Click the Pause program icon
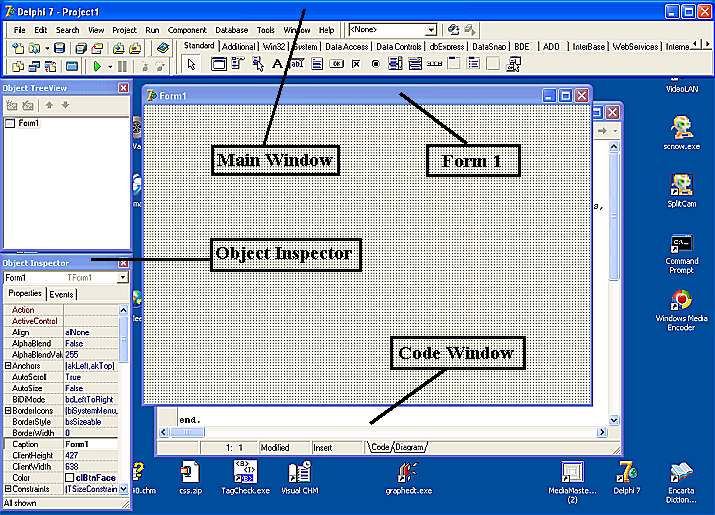Viewport: 715px width, 515px height. pyautogui.click(x=122, y=66)
